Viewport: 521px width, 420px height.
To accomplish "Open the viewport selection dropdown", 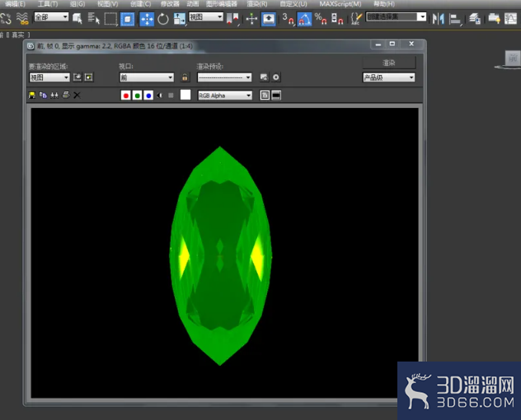I will (x=147, y=77).
